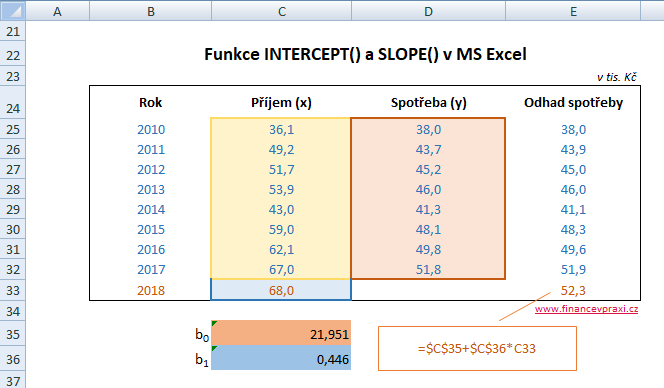The image size is (664, 388).
Task: Click the 'Rok' column heading
Action: point(150,103)
